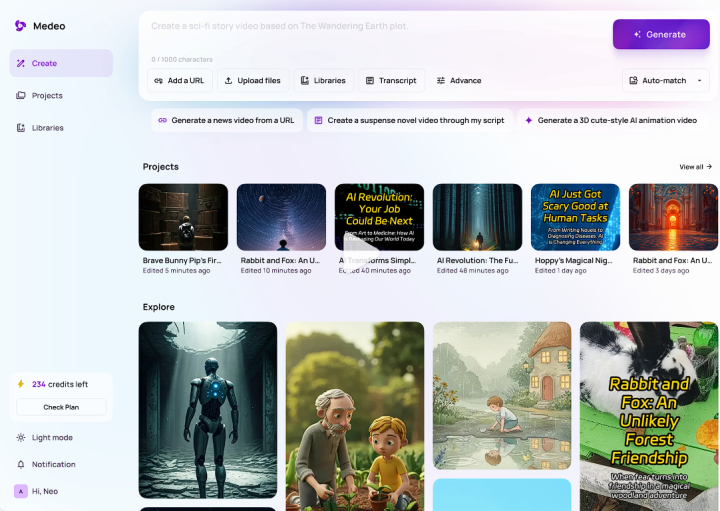The height and width of the screenshot is (511, 720).
Task: Click View all projects link
Action: click(x=695, y=167)
